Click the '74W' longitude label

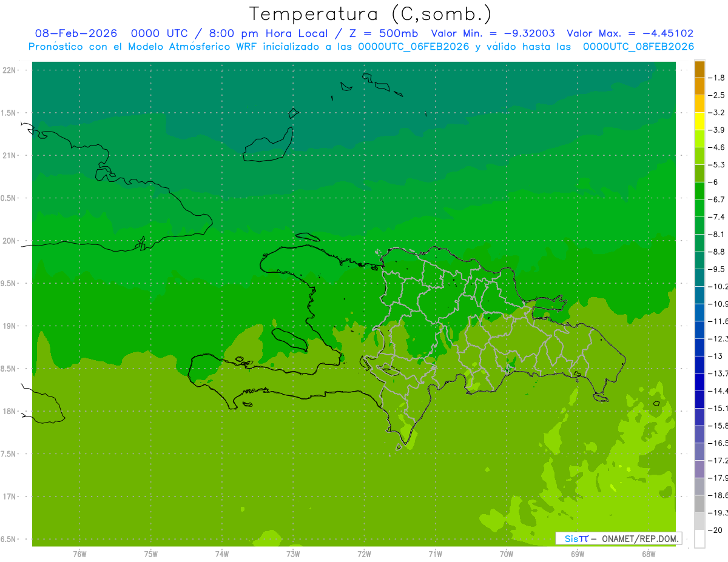coord(222,554)
